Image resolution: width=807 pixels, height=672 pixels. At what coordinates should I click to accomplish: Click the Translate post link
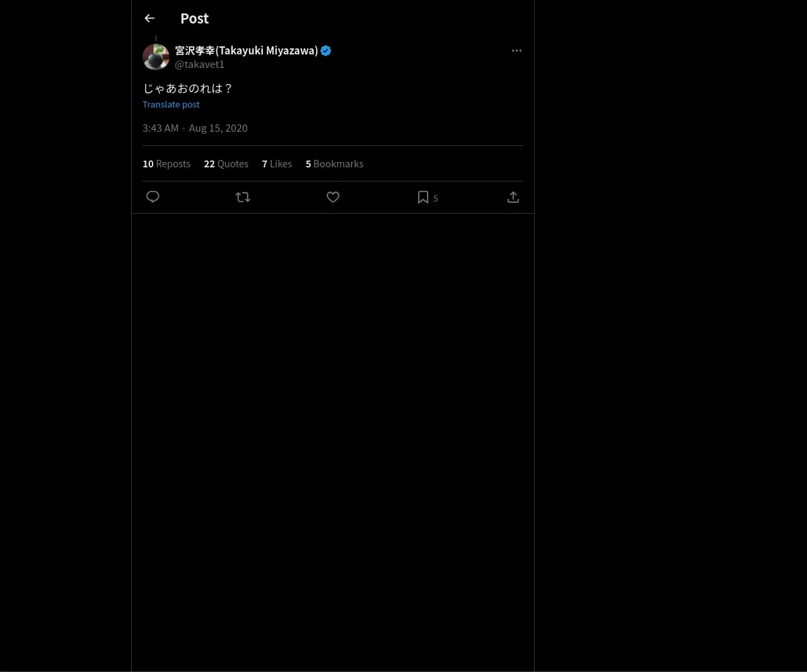tap(171, 104)
